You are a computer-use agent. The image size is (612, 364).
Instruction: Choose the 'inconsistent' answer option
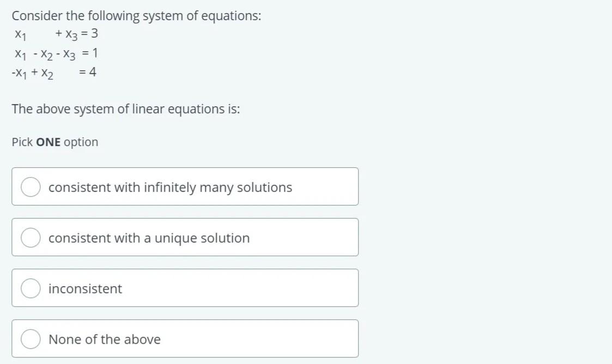[84, 288]
